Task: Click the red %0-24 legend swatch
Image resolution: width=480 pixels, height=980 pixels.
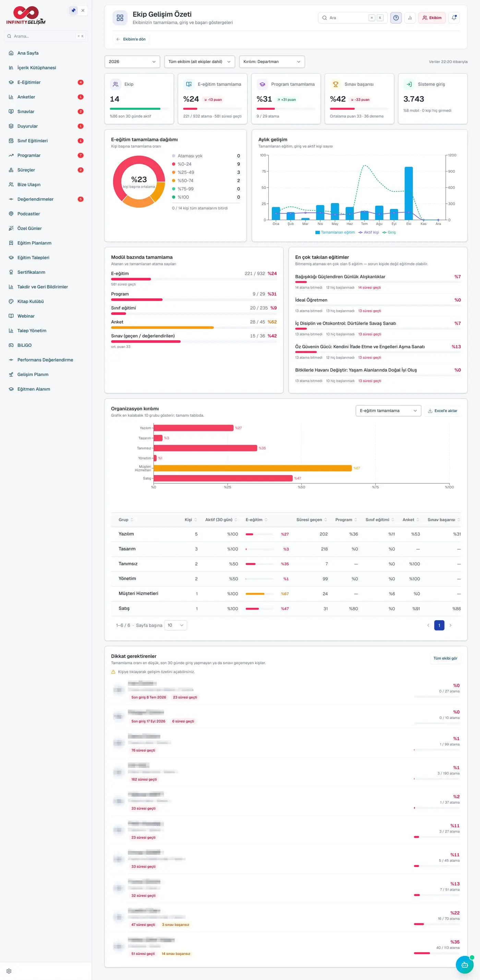Action: click(x=174, y=164)
